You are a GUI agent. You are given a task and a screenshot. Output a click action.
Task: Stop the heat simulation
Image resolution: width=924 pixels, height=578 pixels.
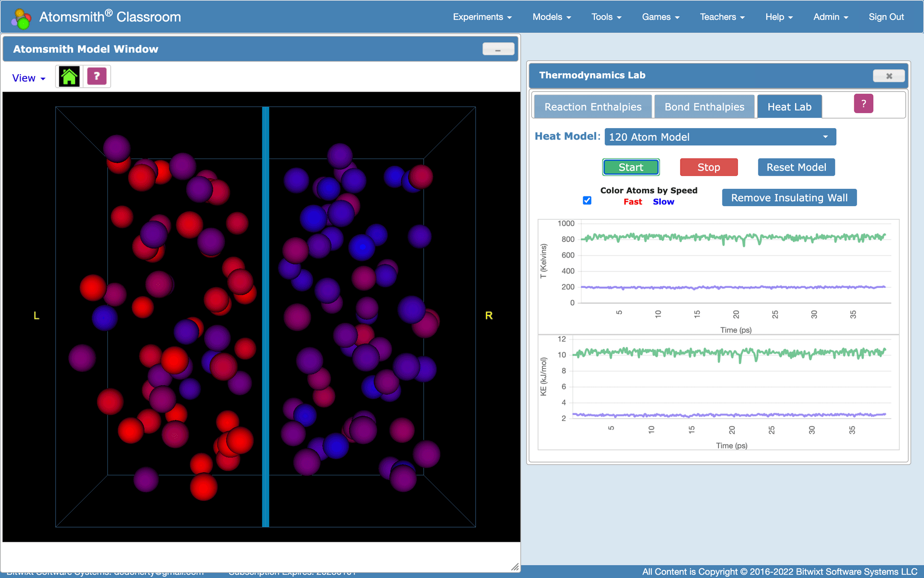click(708, 167)
